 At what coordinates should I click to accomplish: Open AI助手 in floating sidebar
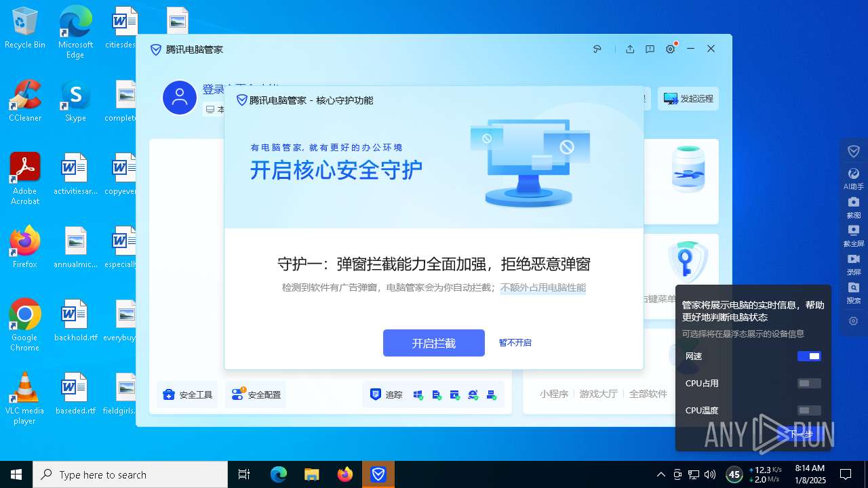pyautogui.click(x=854, y=179)
